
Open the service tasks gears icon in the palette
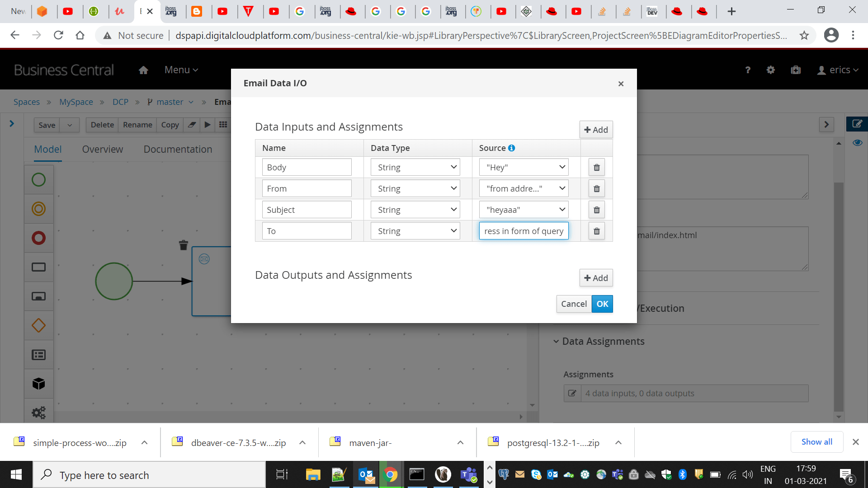tap(38, 412)
